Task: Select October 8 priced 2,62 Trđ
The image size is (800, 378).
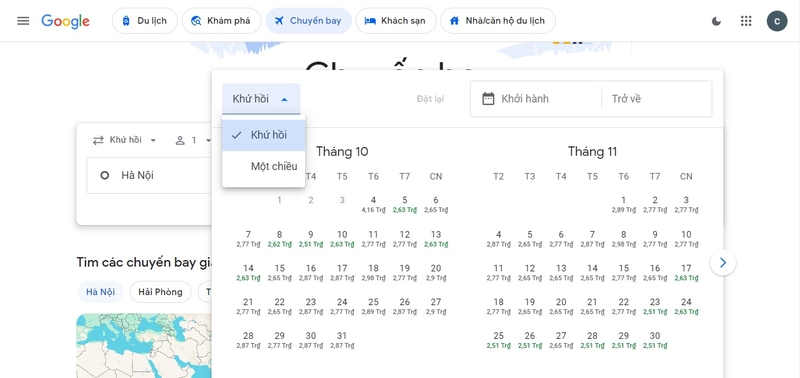Action: click(280, 238)
